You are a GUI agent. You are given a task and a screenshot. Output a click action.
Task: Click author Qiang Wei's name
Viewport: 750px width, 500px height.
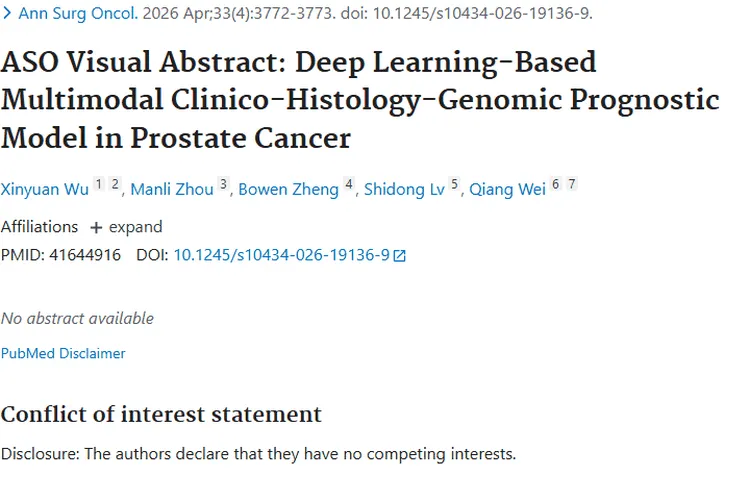tap(505, 189)
